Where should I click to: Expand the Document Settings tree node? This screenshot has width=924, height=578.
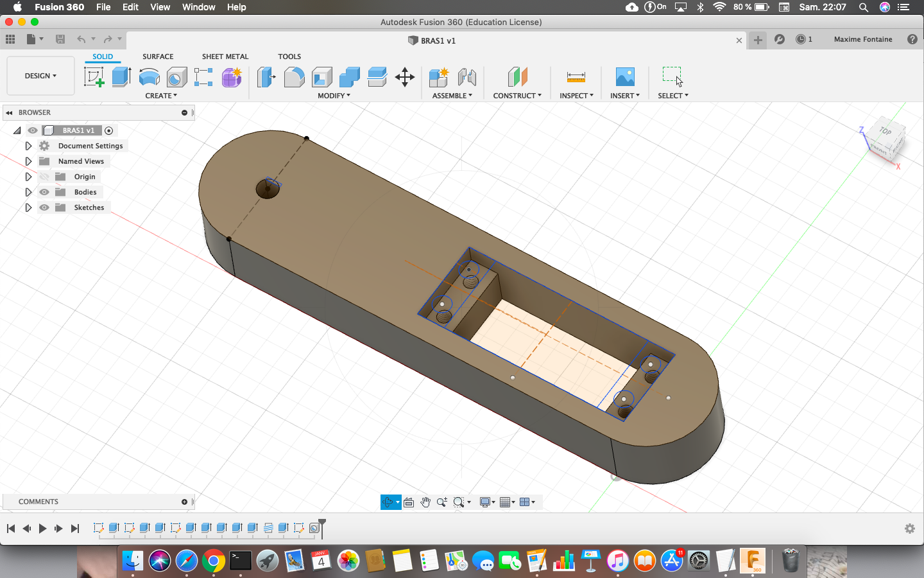point(28,146)
